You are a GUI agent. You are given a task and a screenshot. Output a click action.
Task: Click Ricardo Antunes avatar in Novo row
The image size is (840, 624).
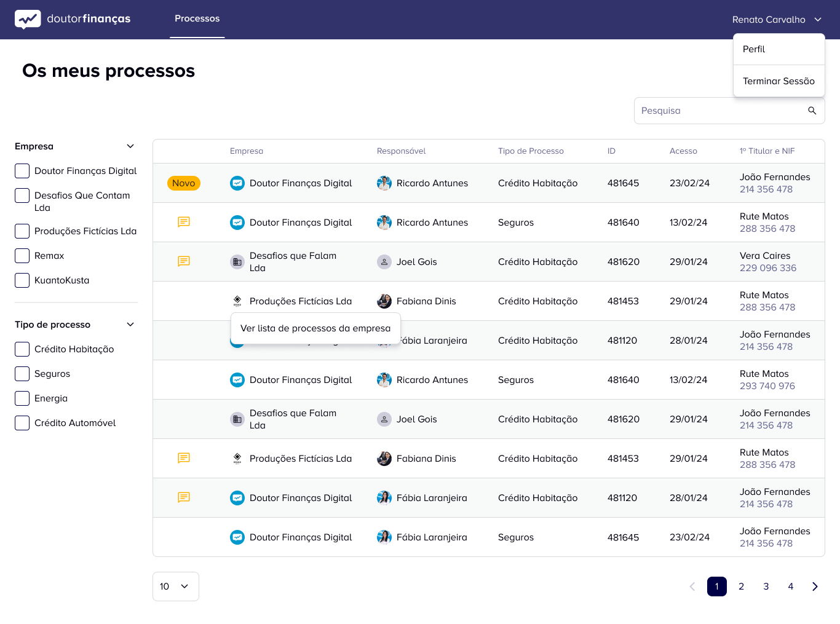pos(384,183)
